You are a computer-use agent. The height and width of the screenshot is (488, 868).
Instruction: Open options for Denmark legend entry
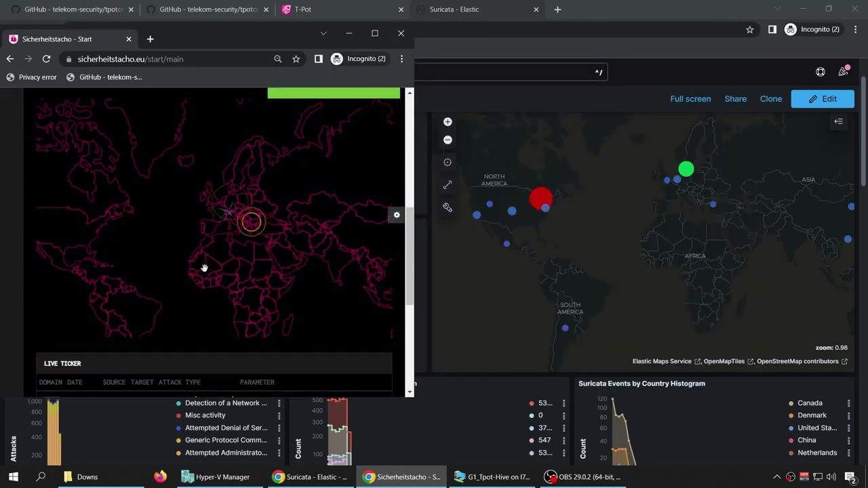tap(848, 415)
